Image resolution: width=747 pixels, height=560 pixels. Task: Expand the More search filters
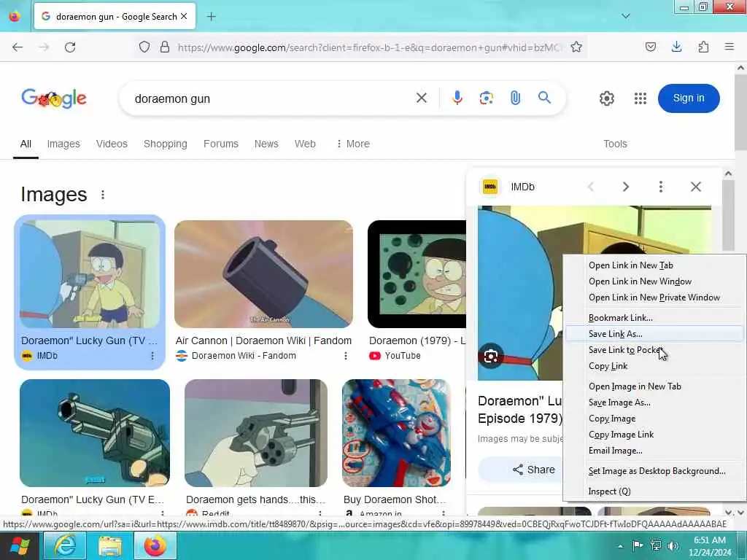[353, 144]
